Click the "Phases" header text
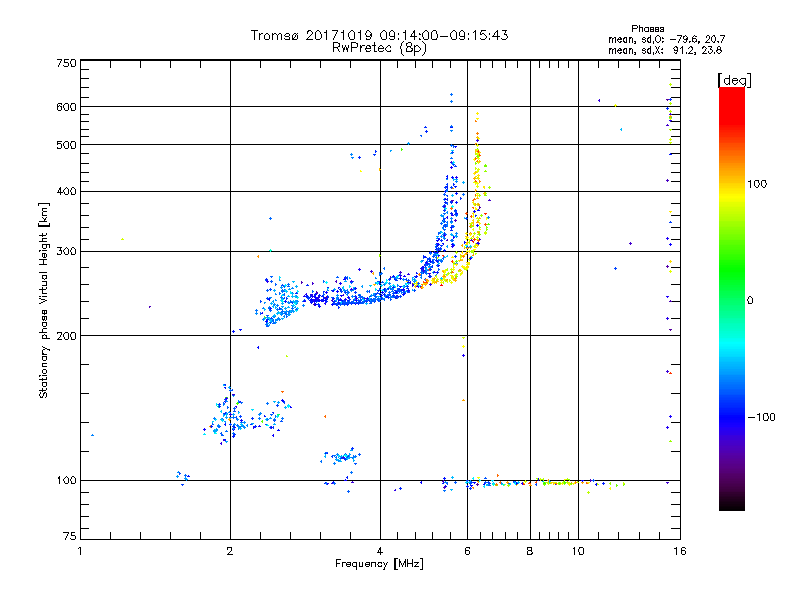The image size is (800, 600). coord(647,29)
